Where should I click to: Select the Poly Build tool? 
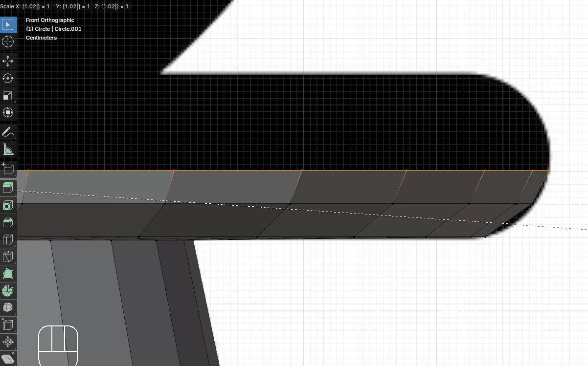click(8, 274)
